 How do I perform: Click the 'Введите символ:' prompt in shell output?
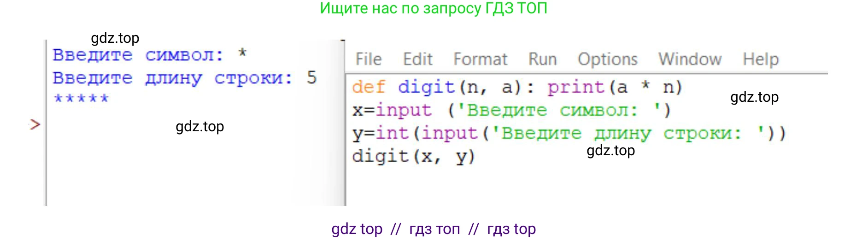point(138,55)
